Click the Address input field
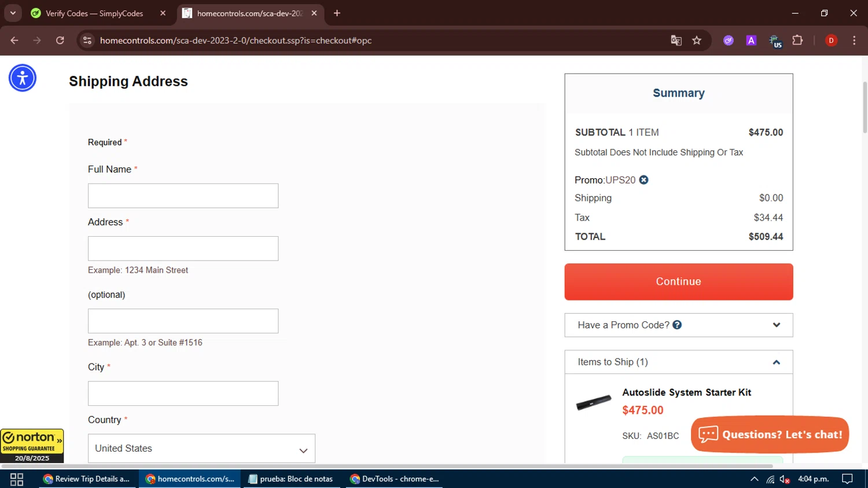Viewport: 868px width, 488px height. pyautogui.click(x=183, y=248)
